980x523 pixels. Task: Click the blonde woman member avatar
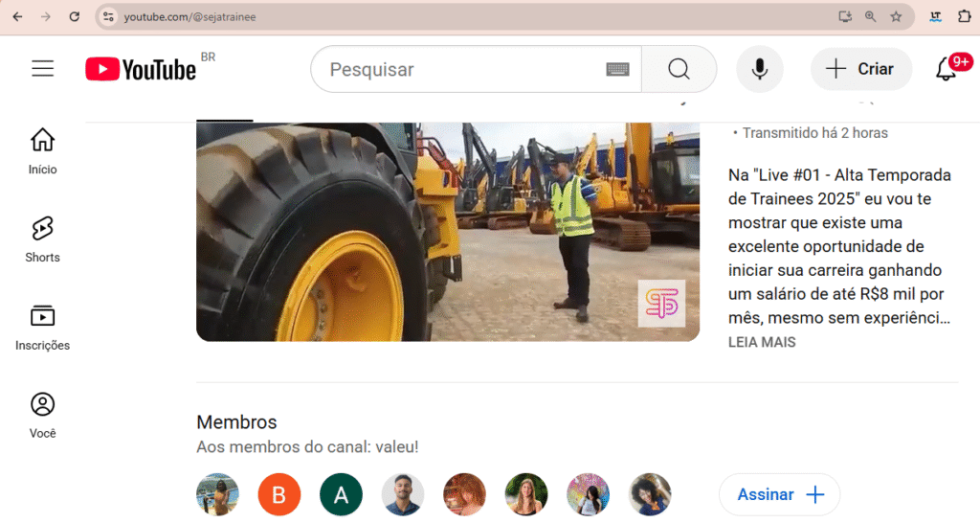tap(526, 494)
